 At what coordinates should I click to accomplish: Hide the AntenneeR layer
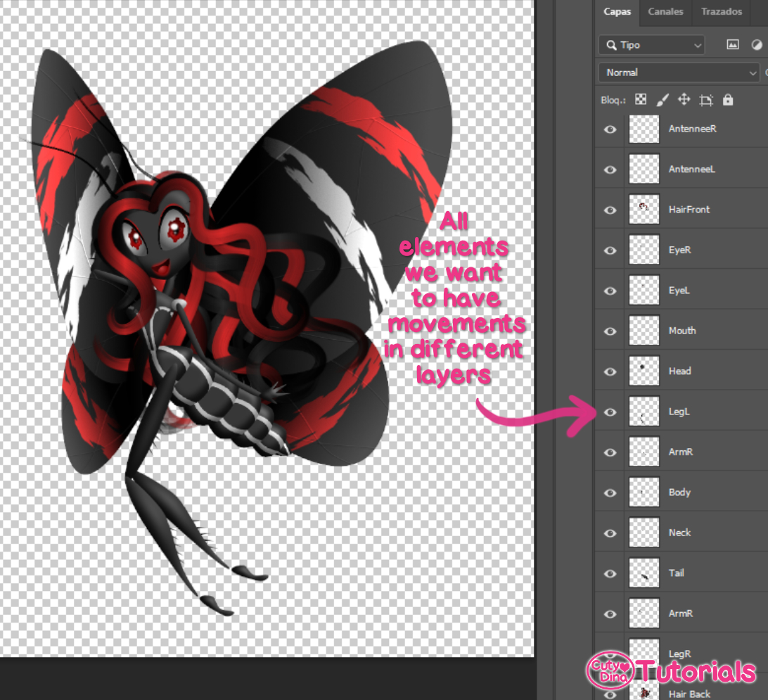point(609,129)
